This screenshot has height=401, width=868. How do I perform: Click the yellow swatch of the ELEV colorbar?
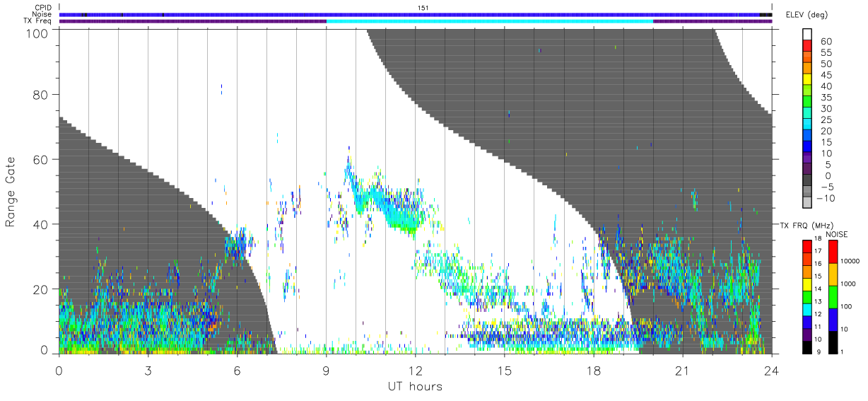[808, 80]
